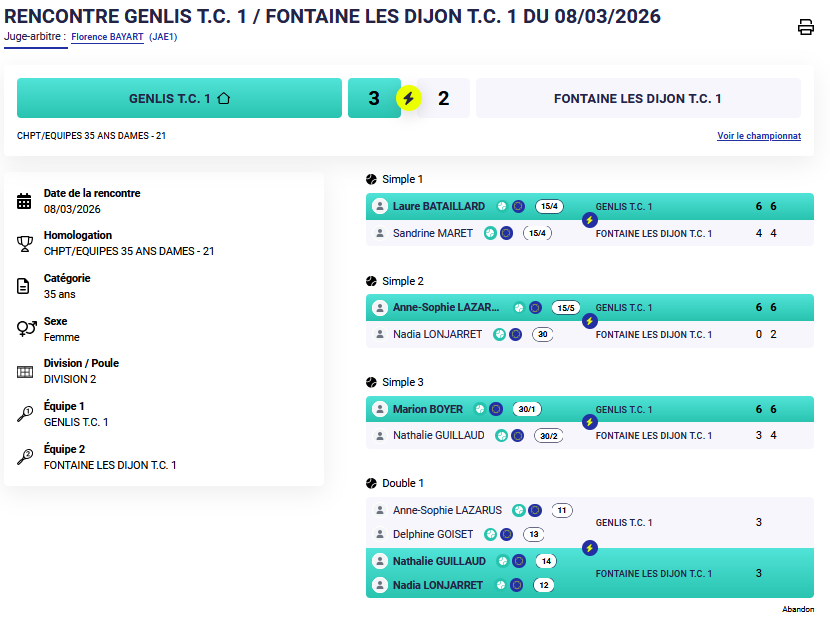Click Nathalie GUILLAUD's avatar in Double 1
Image resolution: width=830 pixels, height=622 pixels.
380,561
